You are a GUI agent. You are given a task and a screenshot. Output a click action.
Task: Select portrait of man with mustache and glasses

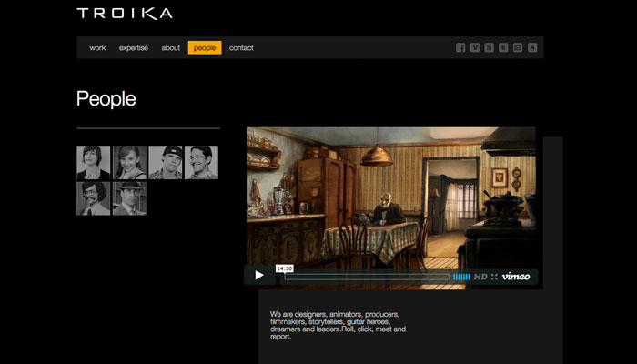(x=94, y=198)
